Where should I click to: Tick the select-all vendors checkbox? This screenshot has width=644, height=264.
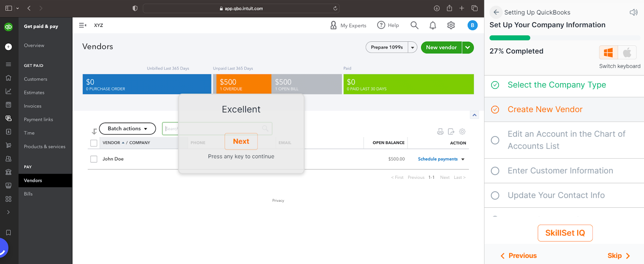tap(94, 143)
